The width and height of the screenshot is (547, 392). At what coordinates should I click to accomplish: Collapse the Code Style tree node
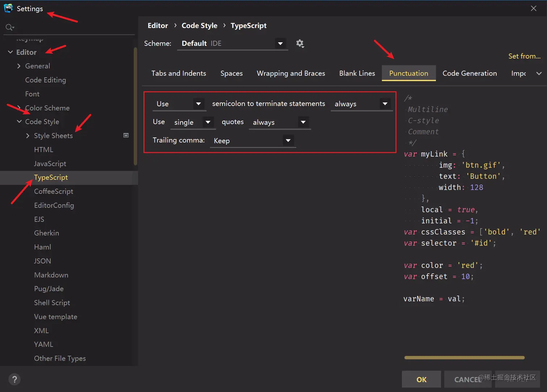tap(19, 122)
